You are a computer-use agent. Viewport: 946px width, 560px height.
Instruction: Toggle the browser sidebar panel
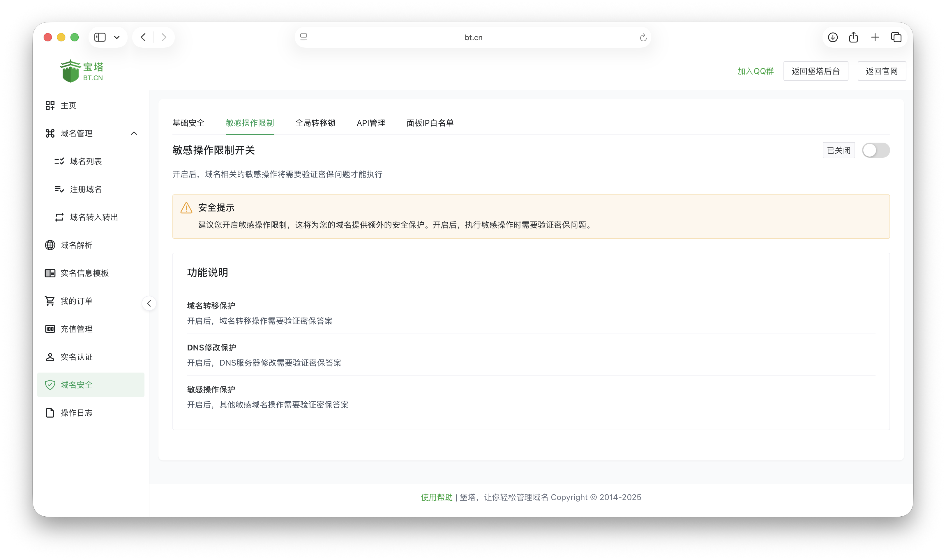pos(100,37)
